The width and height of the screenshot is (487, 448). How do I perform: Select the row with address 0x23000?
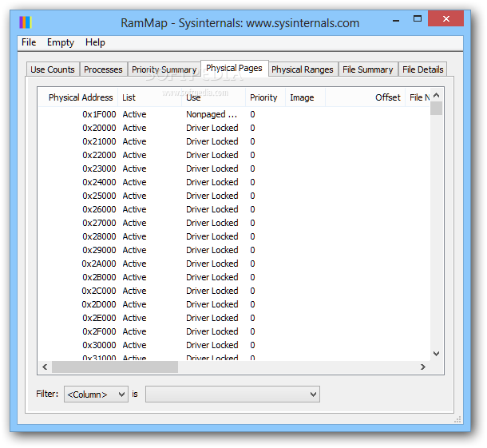(x=234, y=168)
